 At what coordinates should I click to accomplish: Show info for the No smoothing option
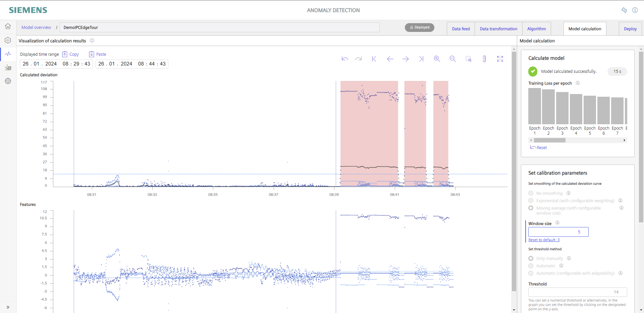(569, 193)
